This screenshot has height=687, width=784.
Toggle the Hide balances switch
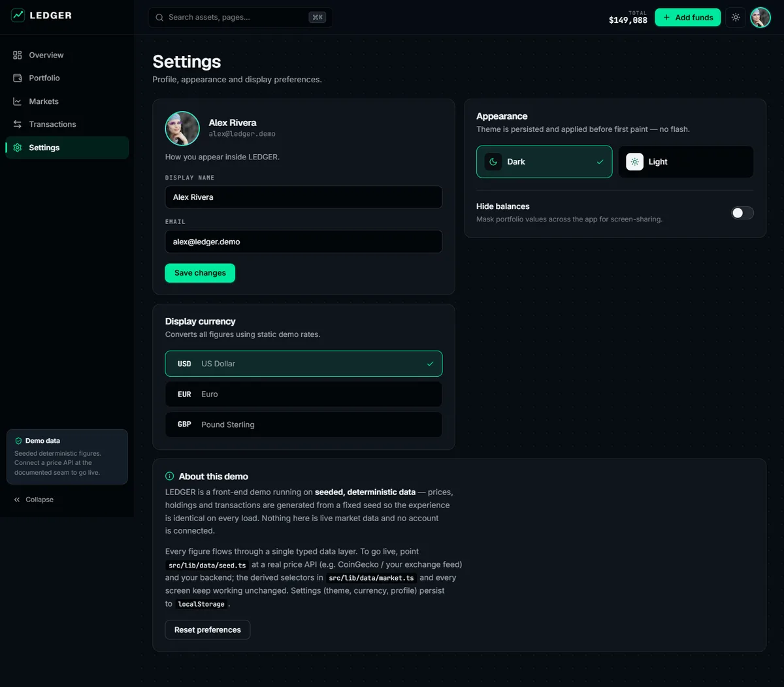[x=742, y=213]
